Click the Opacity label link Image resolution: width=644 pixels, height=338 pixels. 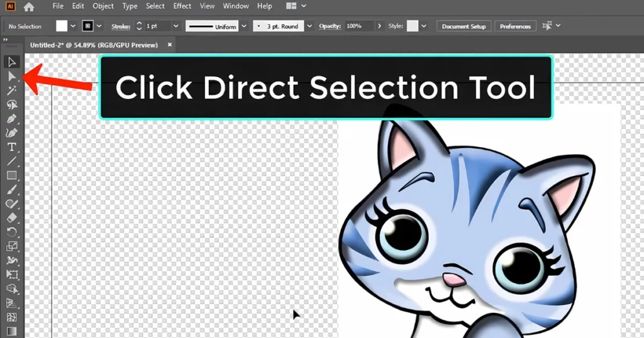(x=330, y=26)
